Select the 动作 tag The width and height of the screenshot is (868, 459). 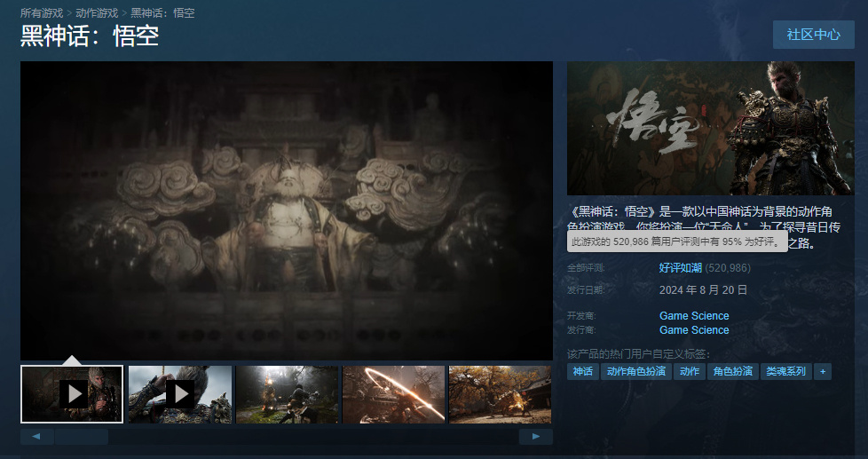coord(690,371)
